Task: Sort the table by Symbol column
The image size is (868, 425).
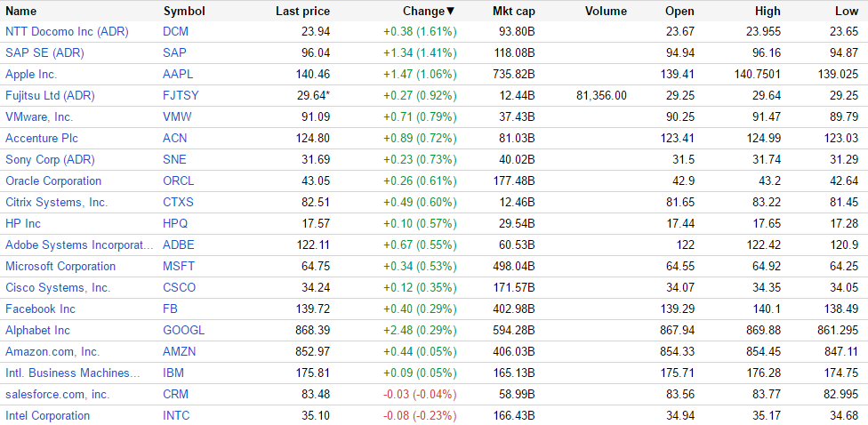Action: point(184,12)
